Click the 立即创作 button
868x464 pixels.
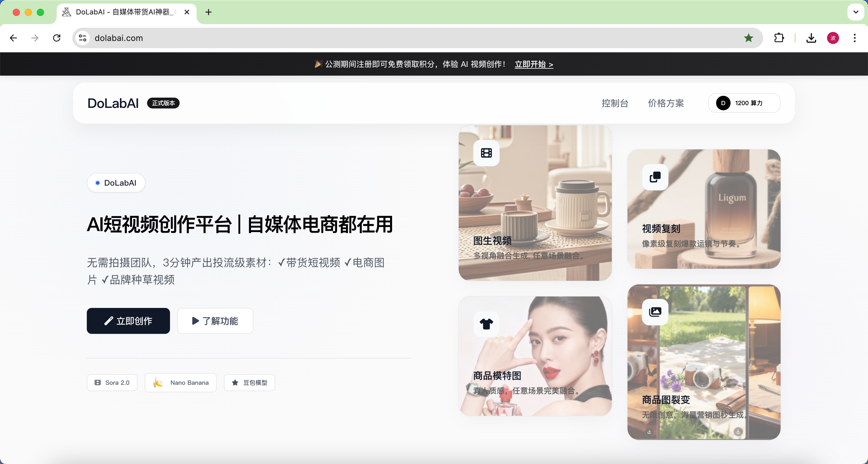(128, 321)
